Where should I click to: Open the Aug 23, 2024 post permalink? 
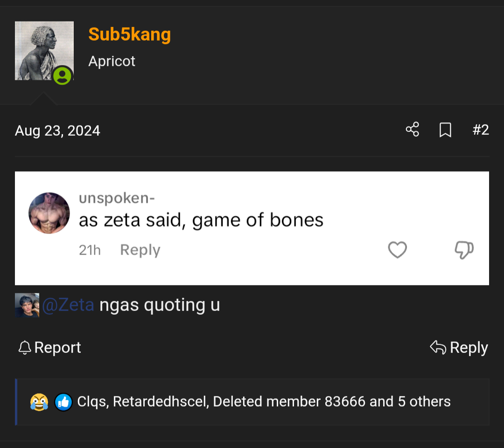click(x=57, y=131)
